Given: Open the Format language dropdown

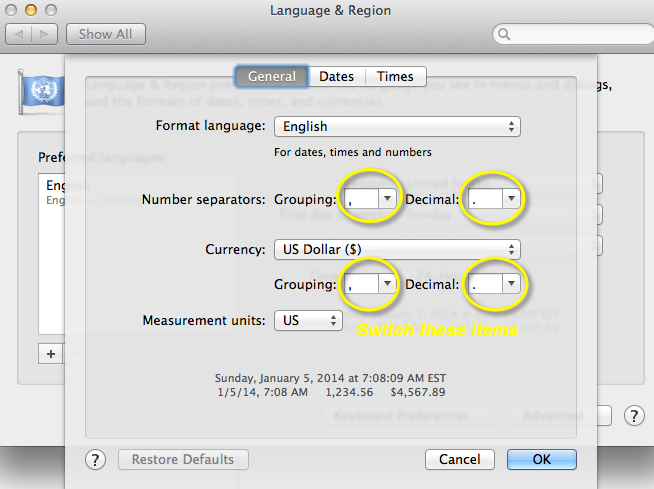Looking at the screenshot, I should click(397, 126).
